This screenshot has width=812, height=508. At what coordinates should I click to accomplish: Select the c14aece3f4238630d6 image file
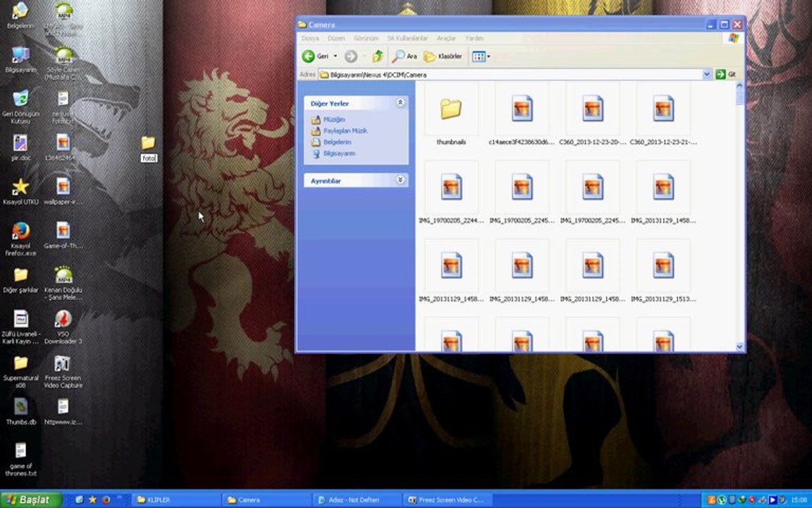[x=522, y=114]
